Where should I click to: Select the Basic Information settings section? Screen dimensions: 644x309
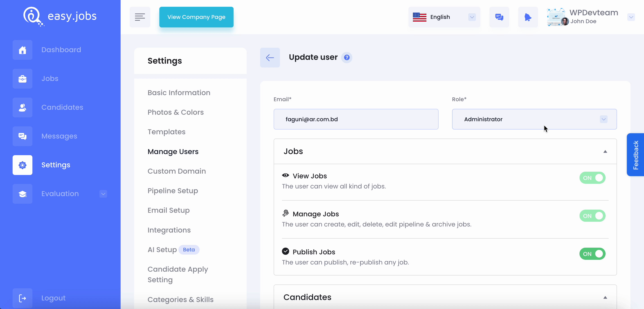pyautogui.click(x=179, y=92)
